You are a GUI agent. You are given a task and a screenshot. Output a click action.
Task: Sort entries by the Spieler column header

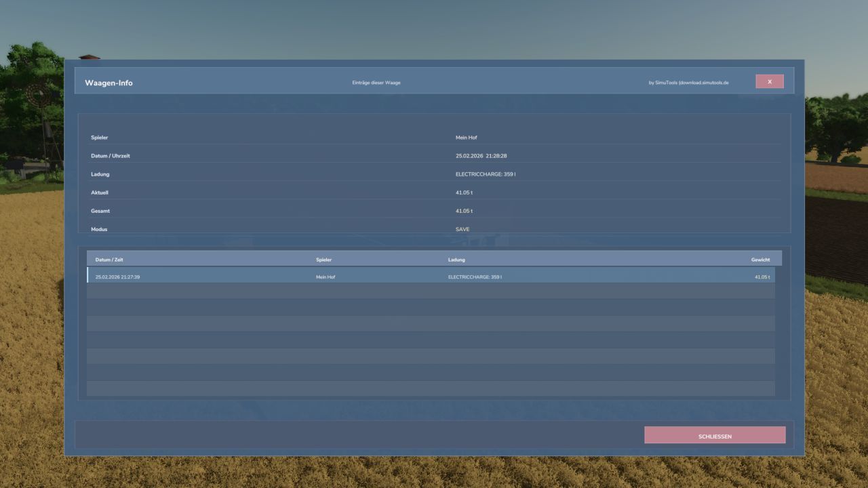click(323, 259)
